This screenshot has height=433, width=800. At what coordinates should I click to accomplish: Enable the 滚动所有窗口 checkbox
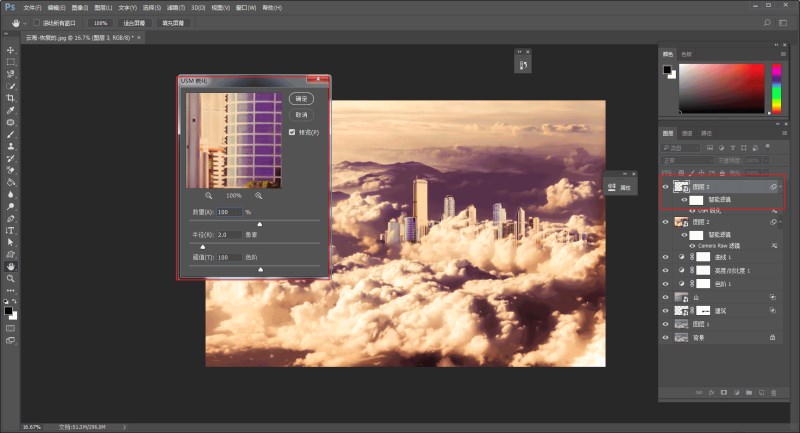37,22
